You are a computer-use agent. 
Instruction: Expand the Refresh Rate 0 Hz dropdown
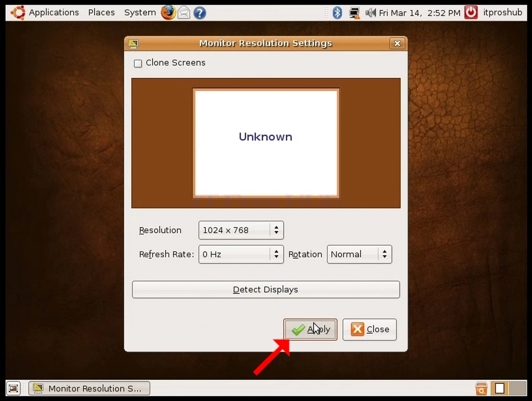coord(241,254)
